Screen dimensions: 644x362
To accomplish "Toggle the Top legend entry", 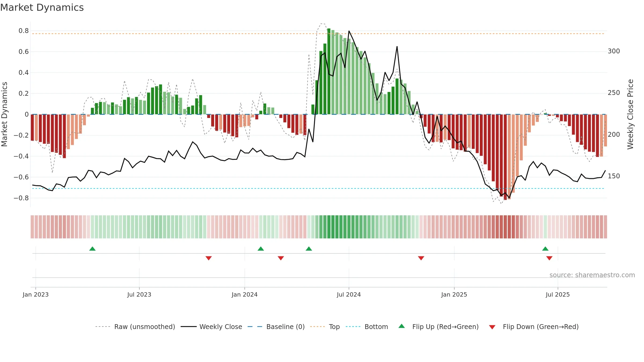I will [325, 327].
